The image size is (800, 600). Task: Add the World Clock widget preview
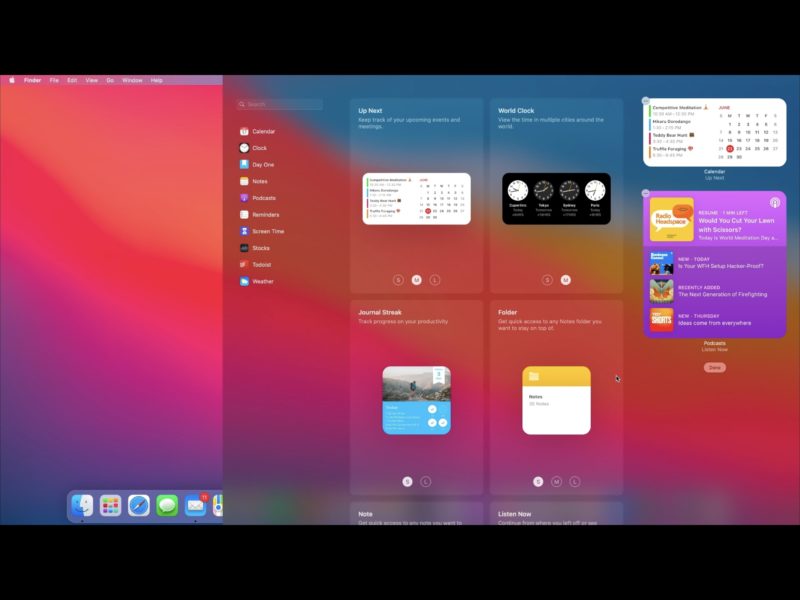557,198
